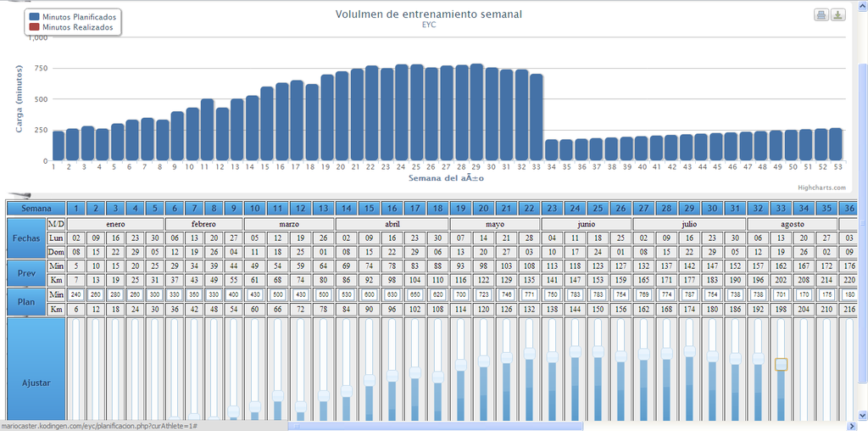The width and height of the screenshot is (868, 431).
Task: Click the Prev row header
Action: tap(25, 272)
